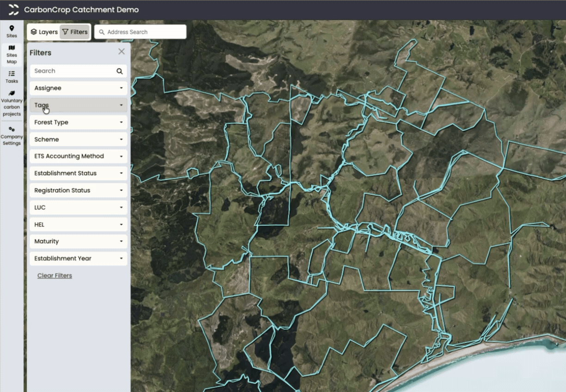This screenshot has width=566, height=392.
Task: Open the Sites Map icon
Action: click(12, 48)
